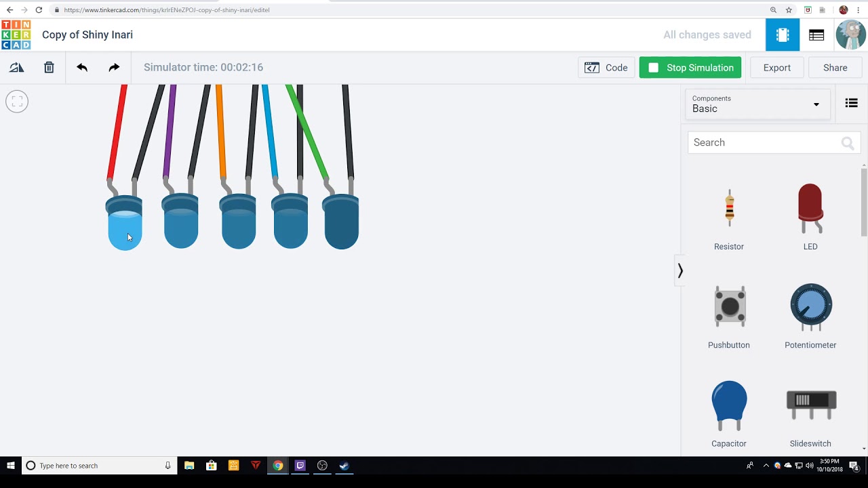Viewport: 868px width, 488px height.
Task: Select the red wire
Action: pyautogui.click(x=117, y=132)
